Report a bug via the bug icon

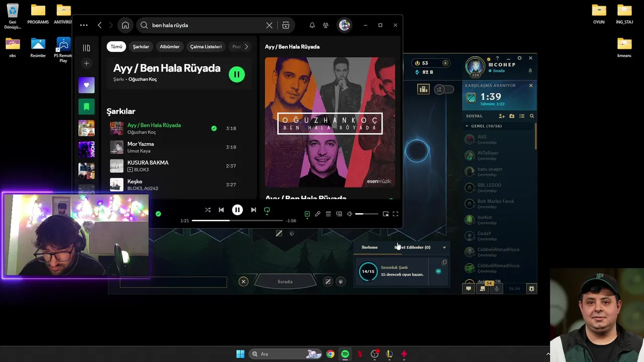pyautogui.click(x=531, y=289)
